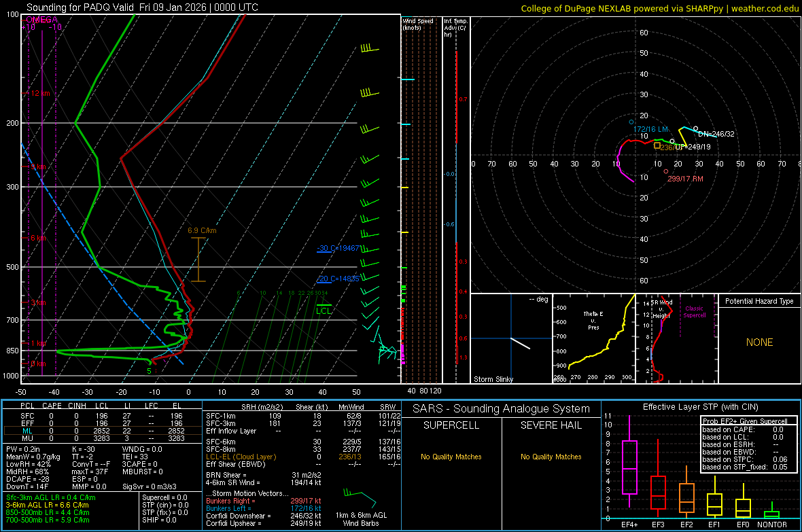The width and height of the screenshot is (802, 532).
Task: Click the Potential Hazard Type header
Action: (x=759, y=301)
